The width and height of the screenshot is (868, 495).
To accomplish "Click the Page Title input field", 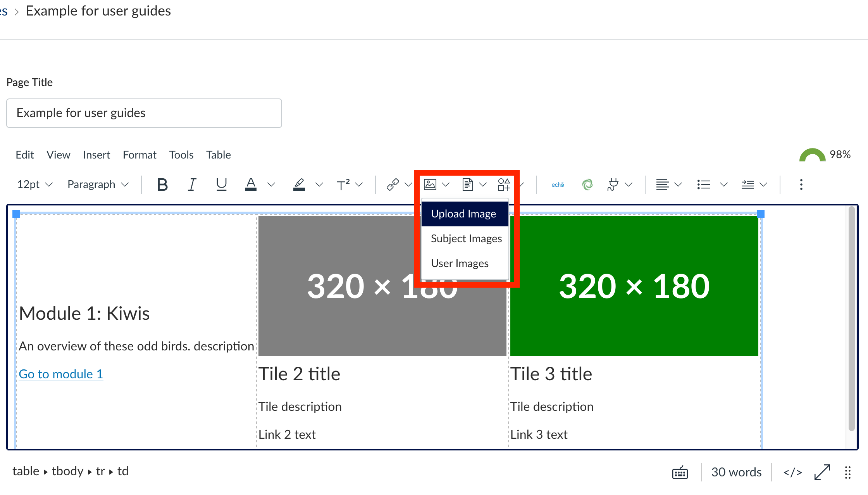I will click(144, 113).
